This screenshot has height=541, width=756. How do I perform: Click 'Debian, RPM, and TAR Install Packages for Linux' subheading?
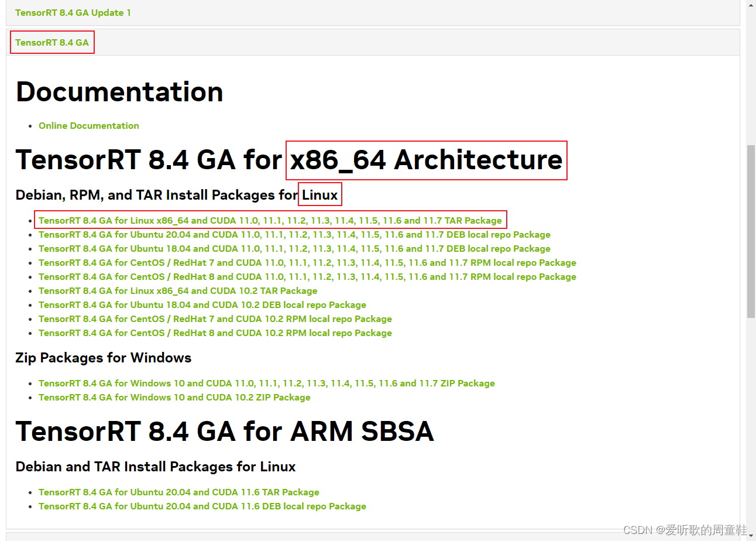pyautogui.click(x=177, y=195)
